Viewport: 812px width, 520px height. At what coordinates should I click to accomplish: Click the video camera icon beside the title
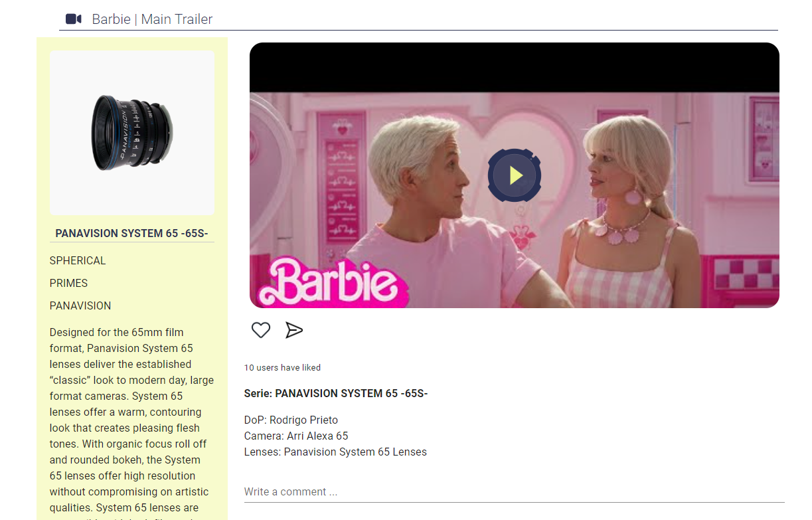click(74, 19)
